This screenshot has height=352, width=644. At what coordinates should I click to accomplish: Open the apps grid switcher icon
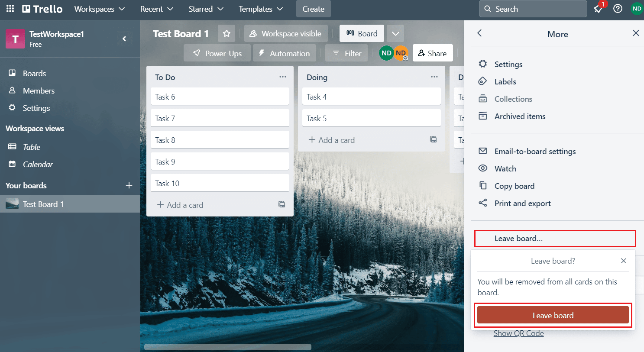[x=10, y=9]
